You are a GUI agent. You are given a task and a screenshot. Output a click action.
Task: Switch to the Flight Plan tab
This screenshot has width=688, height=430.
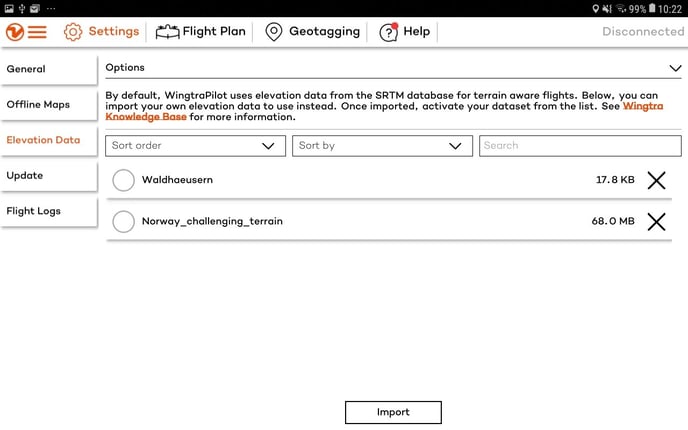click(201, 32)
